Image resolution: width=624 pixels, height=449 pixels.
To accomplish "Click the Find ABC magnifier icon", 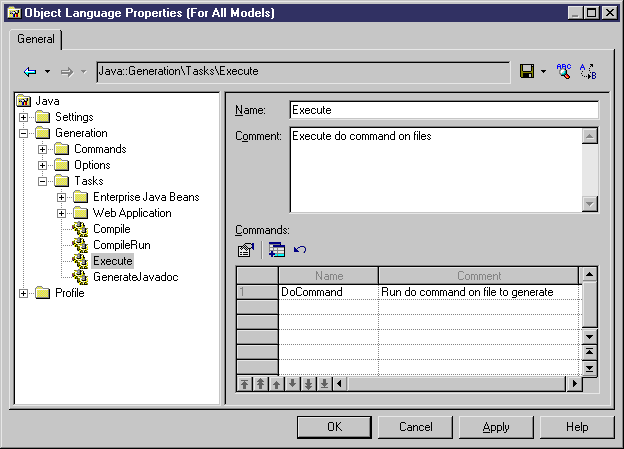I will [x=564, y=71].
